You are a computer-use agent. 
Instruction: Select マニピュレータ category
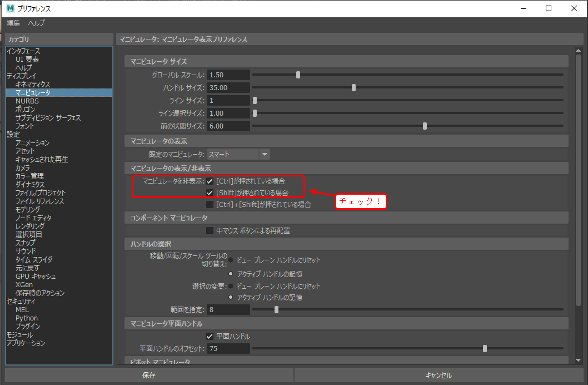(x=59, y=93)
